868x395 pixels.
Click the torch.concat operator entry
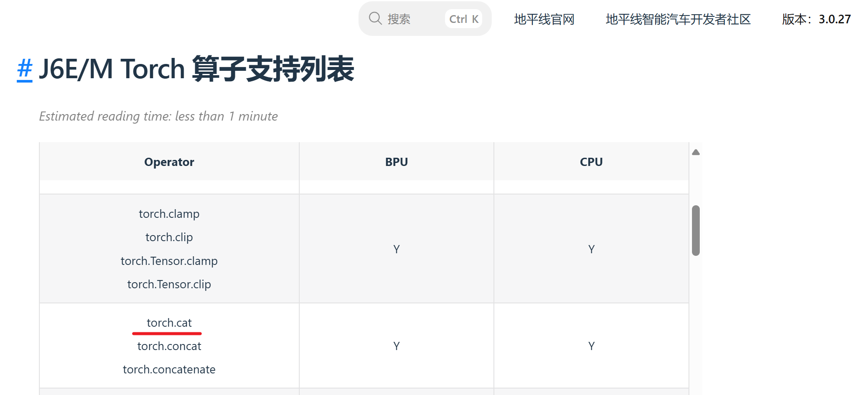coord(169,346)
